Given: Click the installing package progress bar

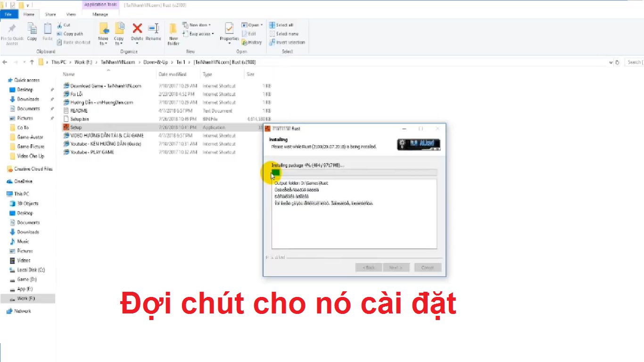Looking at the screenshot, I should pos(354,172).
